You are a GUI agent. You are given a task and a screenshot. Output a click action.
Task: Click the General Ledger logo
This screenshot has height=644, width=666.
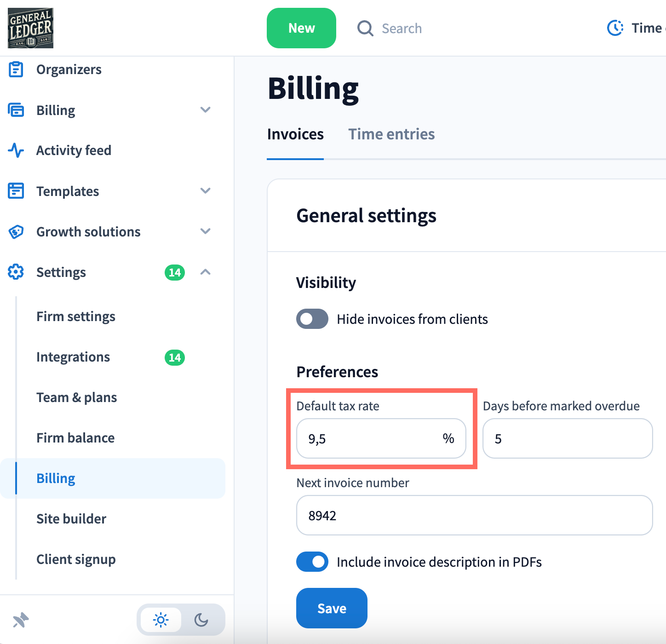(x=30, y=28)
